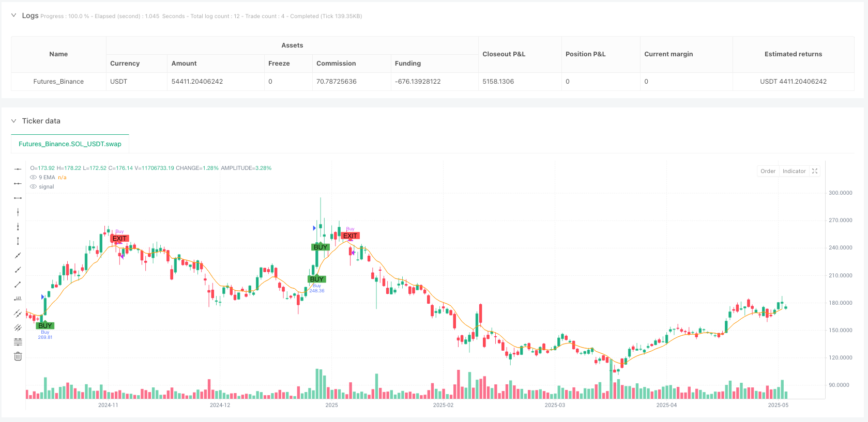The image size is (868, 422).
Task: Select the price line tool labeled 123
Action: (18, 299)
